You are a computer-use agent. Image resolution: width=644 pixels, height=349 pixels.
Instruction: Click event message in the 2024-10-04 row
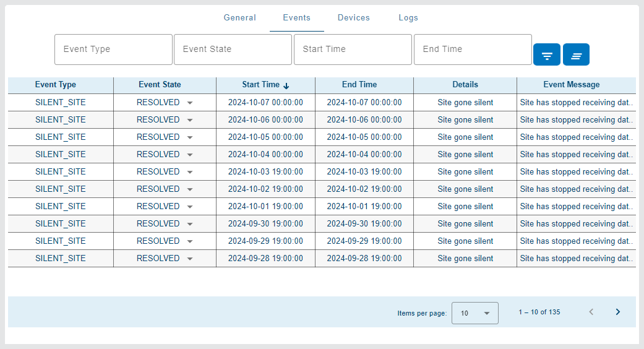[x=576, y=154]
